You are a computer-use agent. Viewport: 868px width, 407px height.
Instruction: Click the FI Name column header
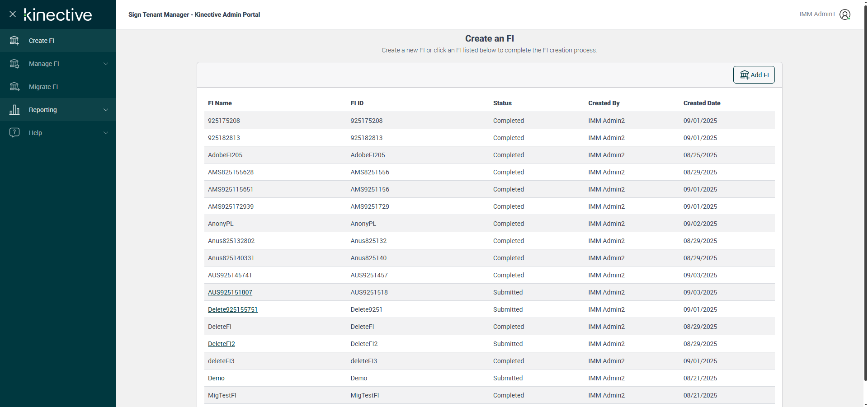[220, 103]
